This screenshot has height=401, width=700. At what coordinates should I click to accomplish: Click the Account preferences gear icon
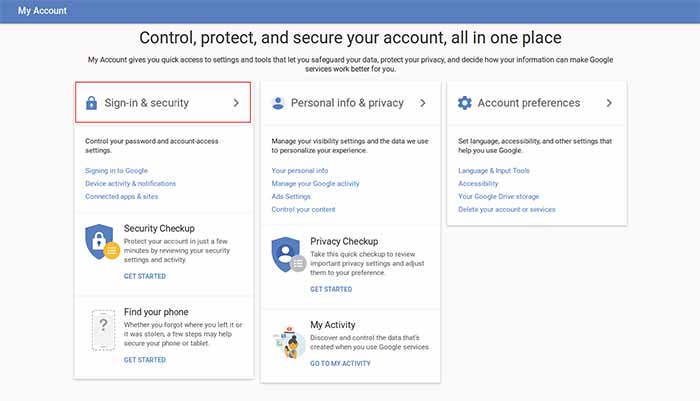click(x=464, y=103)
